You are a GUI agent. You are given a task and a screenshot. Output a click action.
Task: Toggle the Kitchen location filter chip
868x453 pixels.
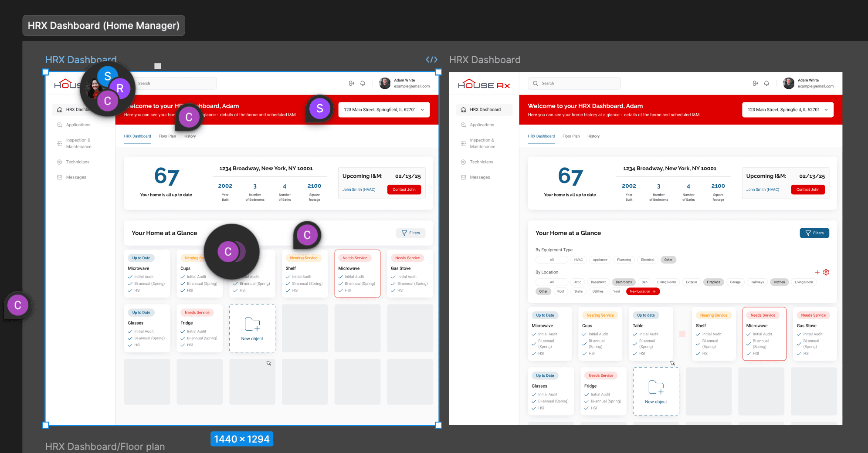(x=779, y=282)
